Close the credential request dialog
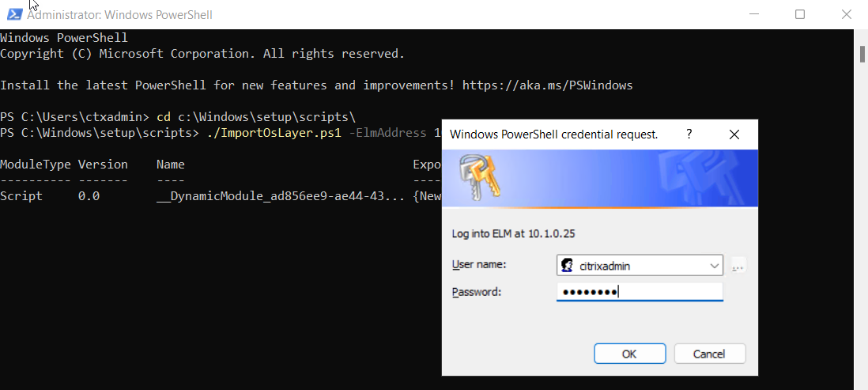Viewport: 868px width, 390px height. (734, 134)
